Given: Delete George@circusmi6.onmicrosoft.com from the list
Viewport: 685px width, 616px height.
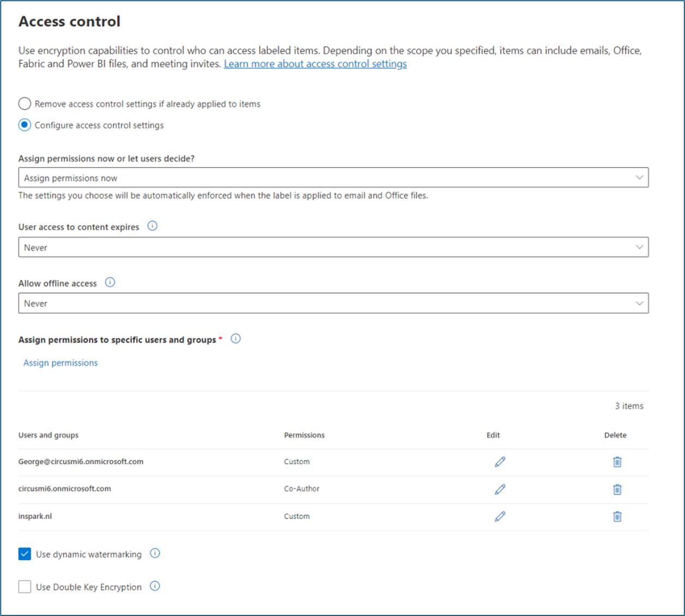Looking at the screenshot, I should 617,462.
